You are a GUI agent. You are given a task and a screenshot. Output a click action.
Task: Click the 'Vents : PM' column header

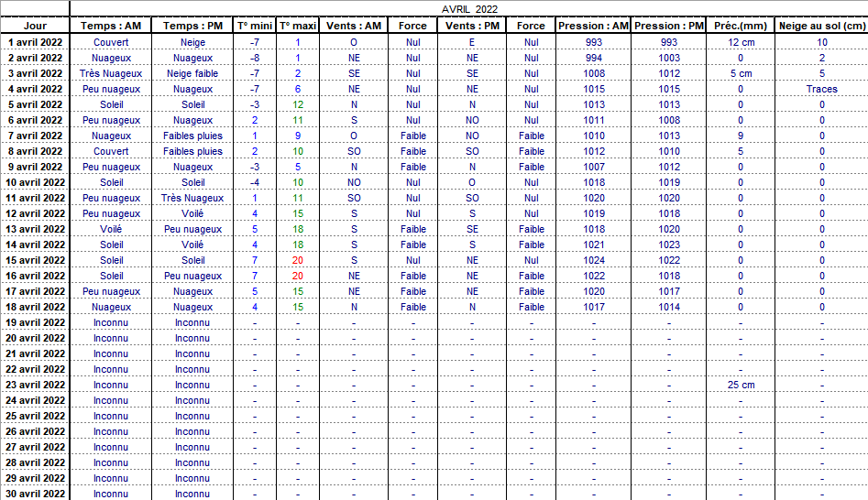click(472, 26)
